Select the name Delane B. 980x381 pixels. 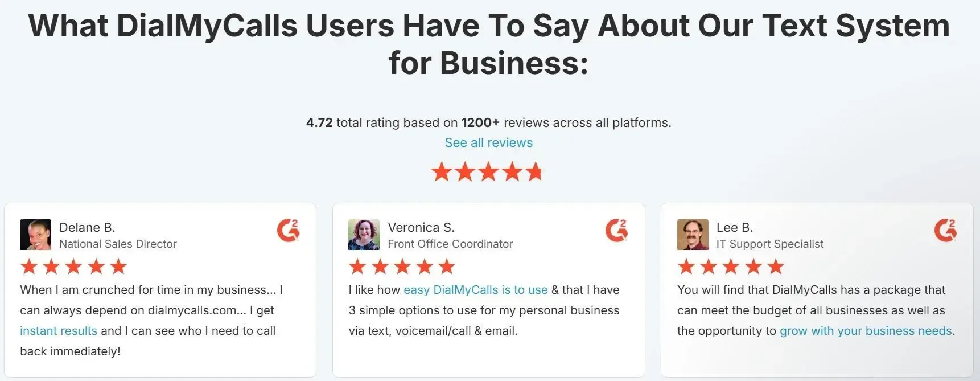tap(87, 228)
